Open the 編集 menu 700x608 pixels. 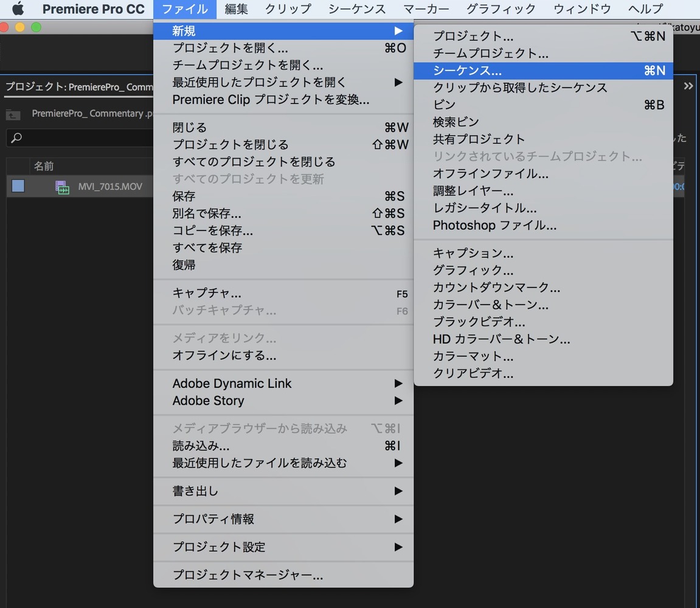pyautogui.click(x=236, y=9)
